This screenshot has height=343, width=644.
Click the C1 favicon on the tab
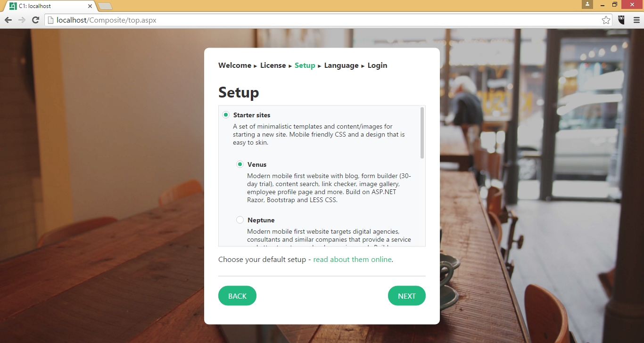pyautogui.click(x=13, y=6)
